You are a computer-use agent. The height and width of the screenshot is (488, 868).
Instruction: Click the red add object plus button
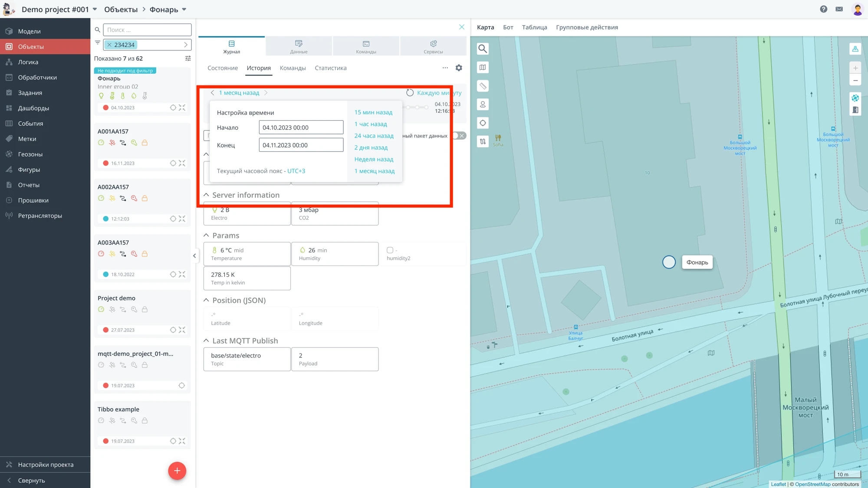tap(177, 471)
